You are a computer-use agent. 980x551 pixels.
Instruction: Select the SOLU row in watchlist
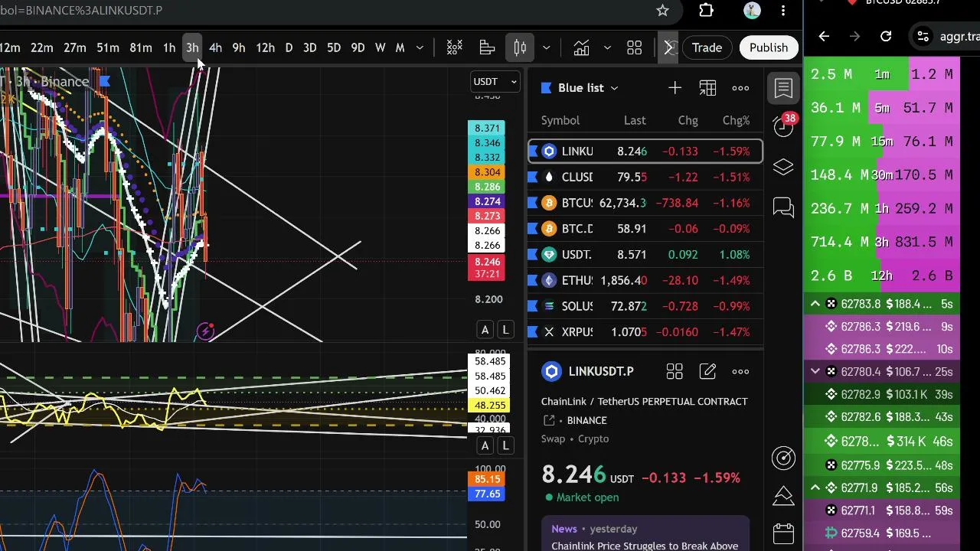tap(645, 306)
